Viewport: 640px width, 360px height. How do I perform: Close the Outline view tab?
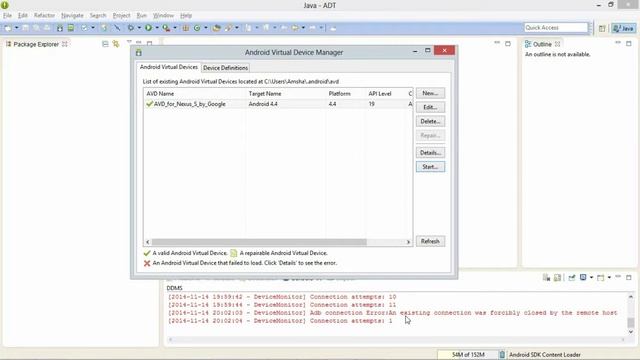coord(558,44)
